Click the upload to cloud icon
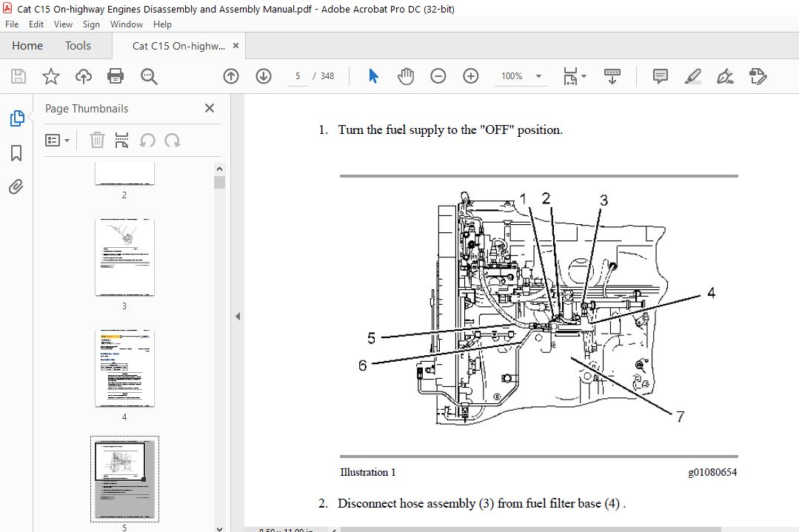The width and height of the screenshot is (799, 532). [84, 76]
